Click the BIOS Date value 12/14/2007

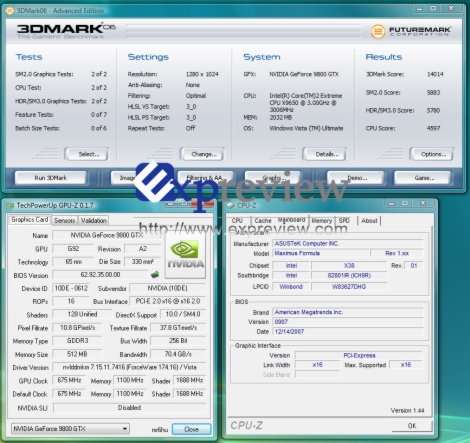348,332
